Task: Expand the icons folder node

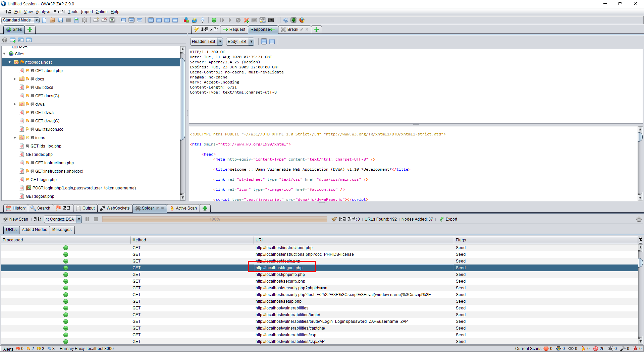Action: click(15, 138)
